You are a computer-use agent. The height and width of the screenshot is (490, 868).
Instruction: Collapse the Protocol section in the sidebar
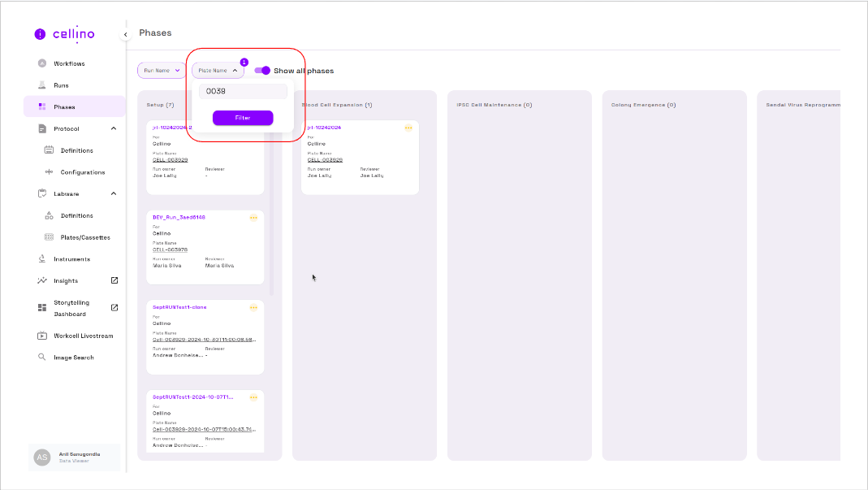click(114, 128)
